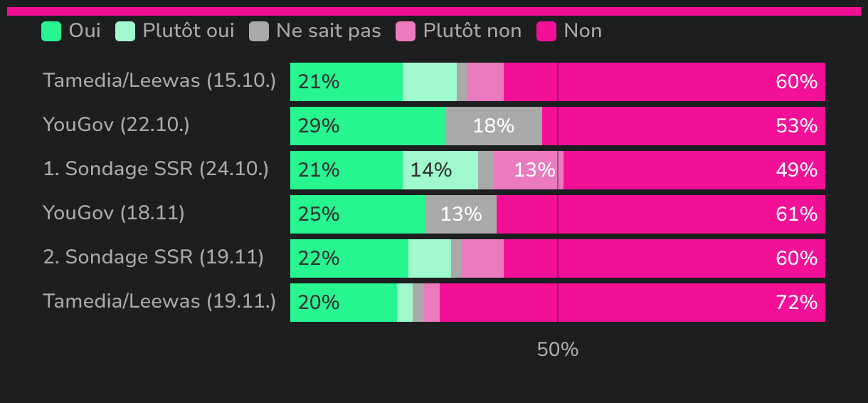Image resolution: width=868 pixels, height=403 pixels.
Task: Select the Tamedia/Leewas (15.10.) row label
Action: pyautogui.click(x=159, y=80)
